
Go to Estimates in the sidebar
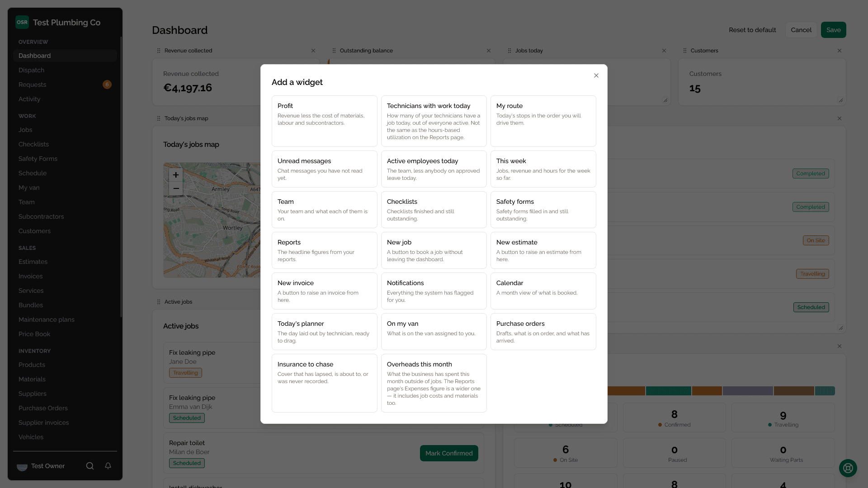point(65,262)
